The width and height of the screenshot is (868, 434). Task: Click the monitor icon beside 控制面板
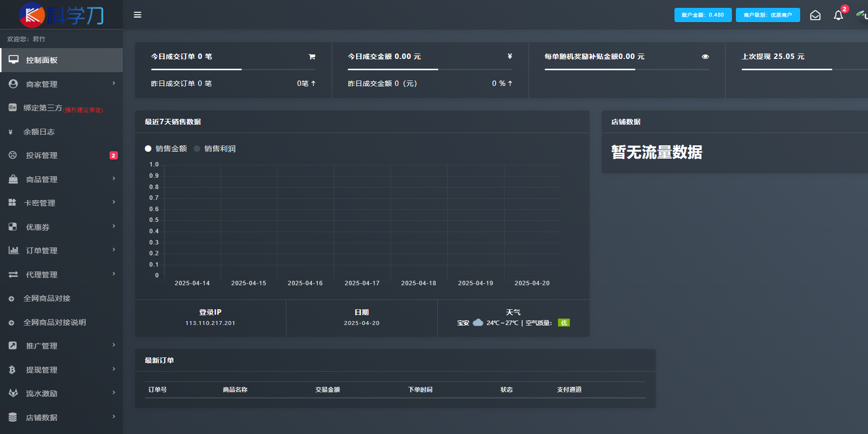click(13, 60)
